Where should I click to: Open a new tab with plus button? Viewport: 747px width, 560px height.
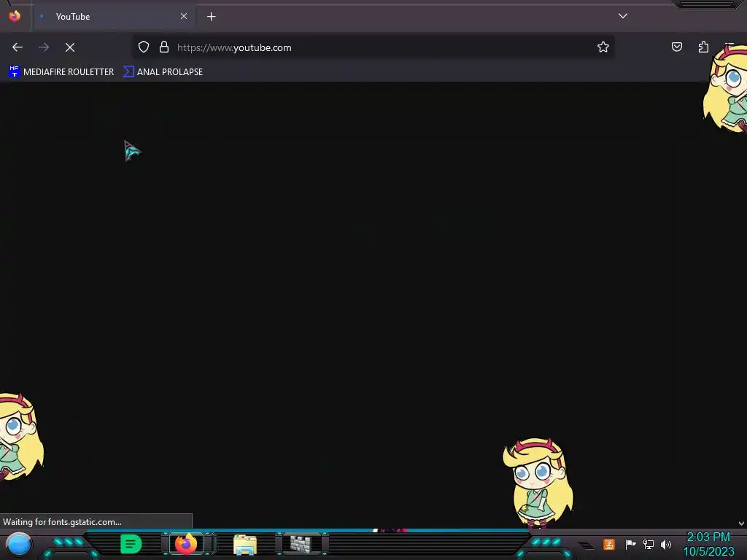[211, 17]
